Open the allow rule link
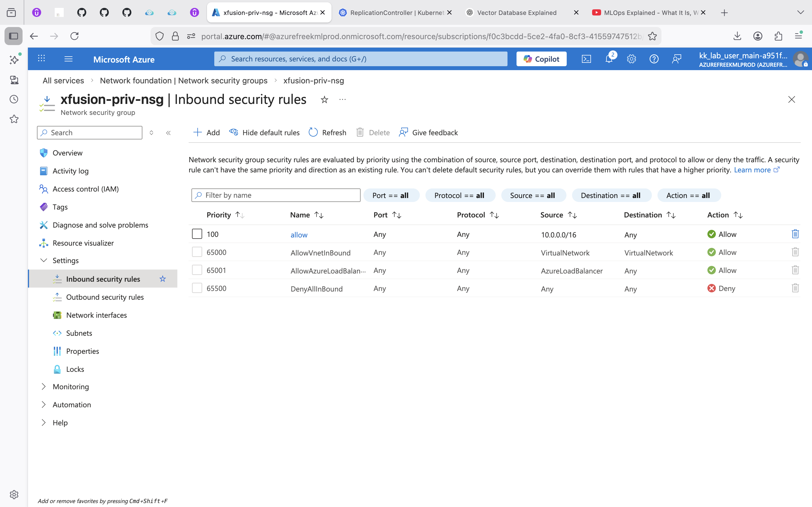This screenshot has width=812, height=507. point(299,235)
